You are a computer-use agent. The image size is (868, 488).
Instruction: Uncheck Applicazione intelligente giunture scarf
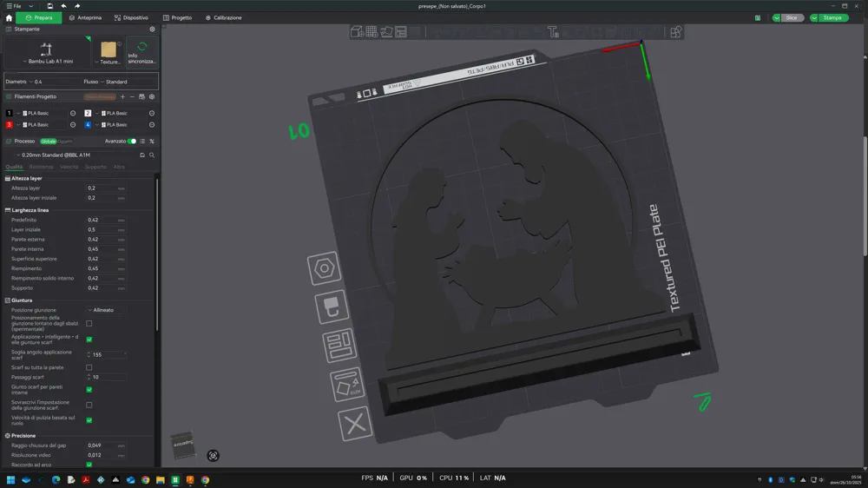pos(89,339)
